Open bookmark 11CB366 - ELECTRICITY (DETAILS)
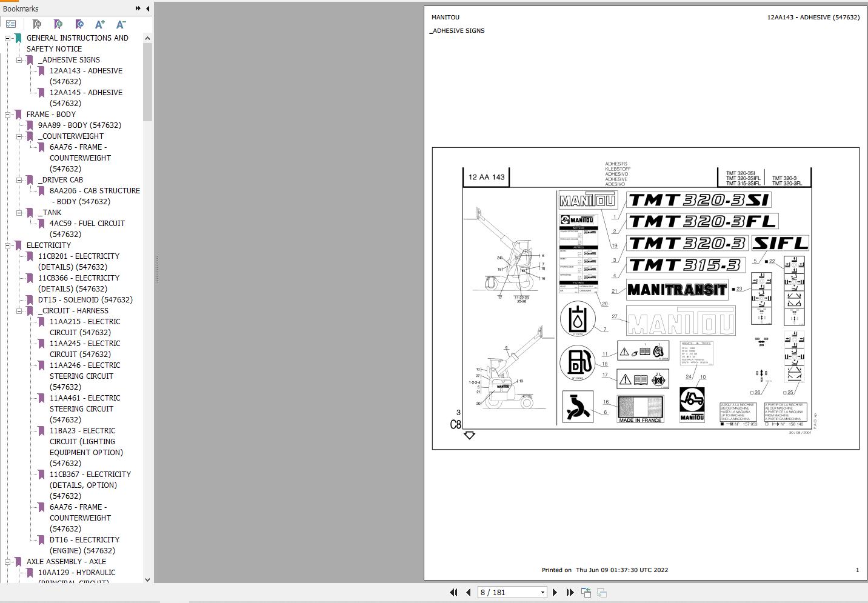 coord(79,284)
